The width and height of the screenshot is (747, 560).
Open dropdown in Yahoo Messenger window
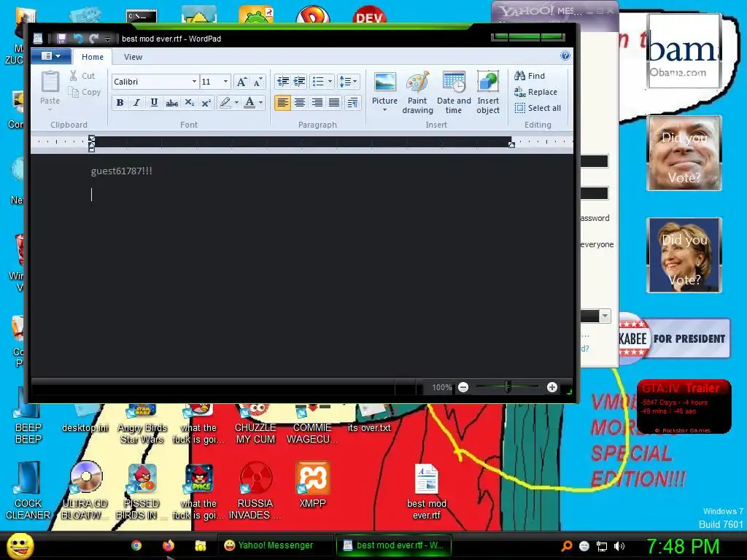(605, 316)
